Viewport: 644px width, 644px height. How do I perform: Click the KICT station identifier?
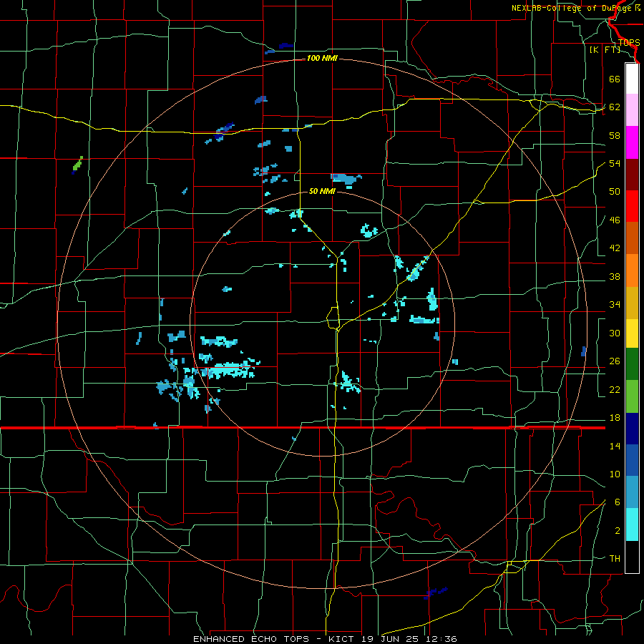(x=342, y=639)
